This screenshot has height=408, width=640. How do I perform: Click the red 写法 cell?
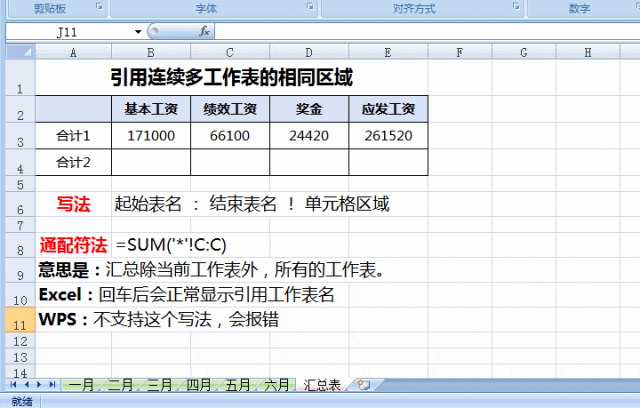click(73, 204)
